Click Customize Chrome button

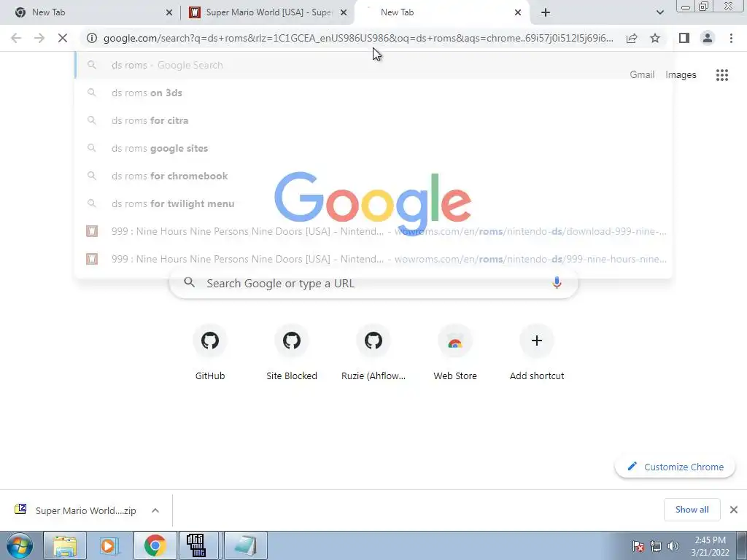point(675,467)
